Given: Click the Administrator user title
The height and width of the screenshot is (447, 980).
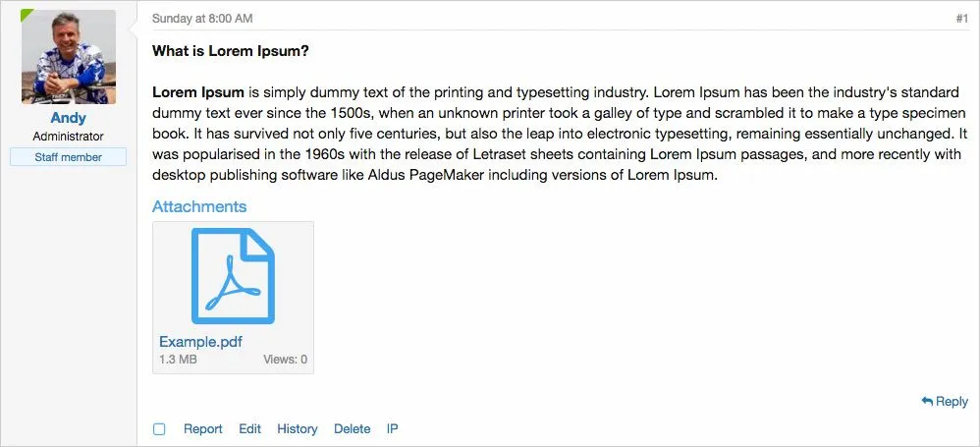Looking at the screenshot, I should pyautogui.click(x=68, y=137).
